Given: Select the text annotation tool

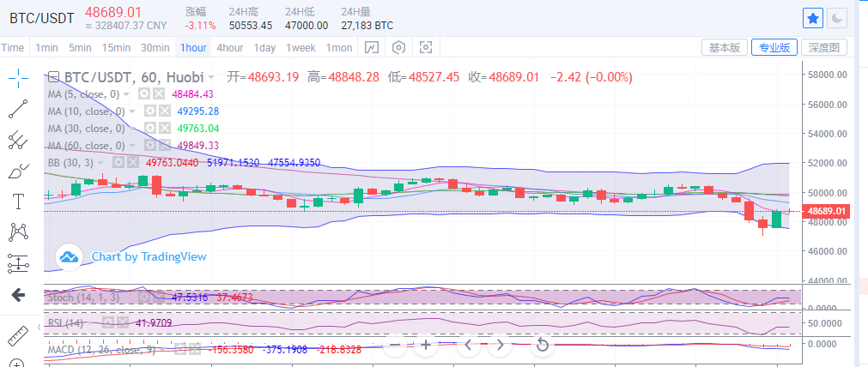Looking at the screenshot, I should point(19,202).
